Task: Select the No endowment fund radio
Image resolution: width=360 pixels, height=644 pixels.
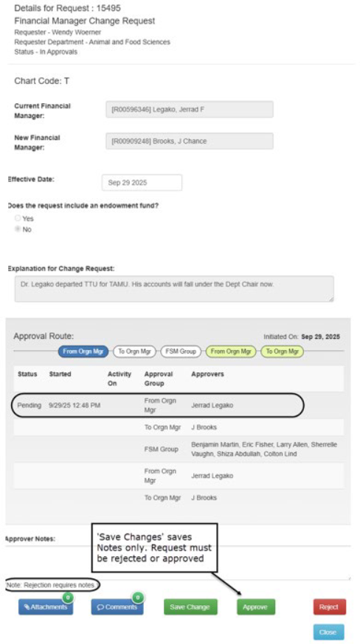Action: (18, 229)
